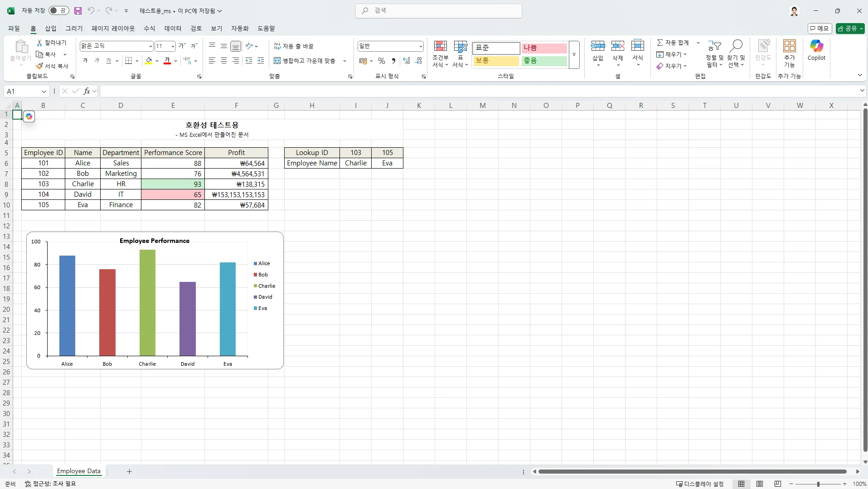Launch Copilot from the ribbon
Screen dimensions: 868x489
tap(817, 51)
